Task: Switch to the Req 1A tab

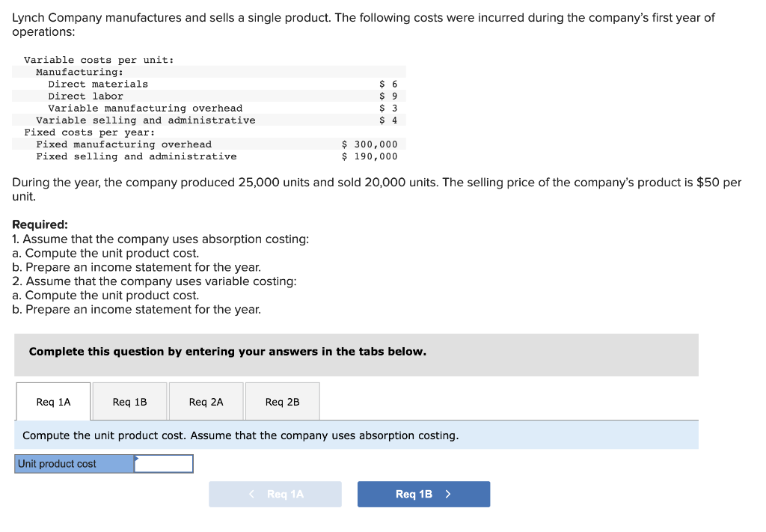Action: pos(53,402)
